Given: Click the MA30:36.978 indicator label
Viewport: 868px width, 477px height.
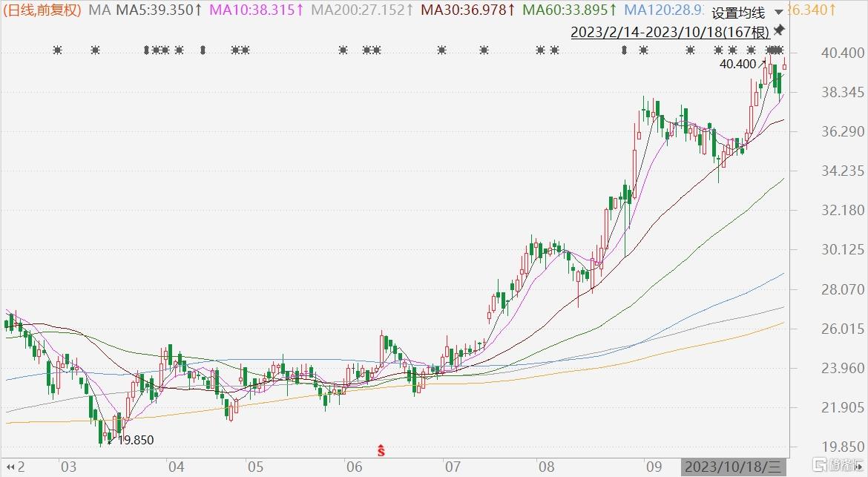Looking at the screenshot, I should 468,10.
